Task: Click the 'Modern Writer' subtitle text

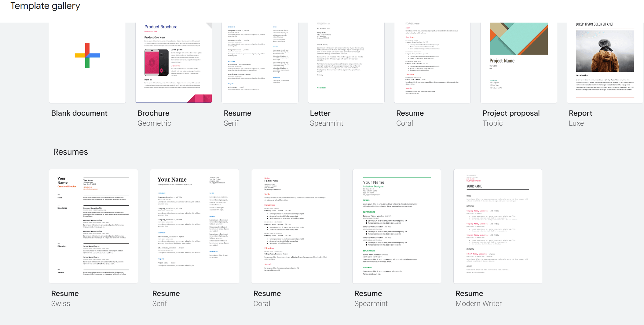Action: [478, 304]
